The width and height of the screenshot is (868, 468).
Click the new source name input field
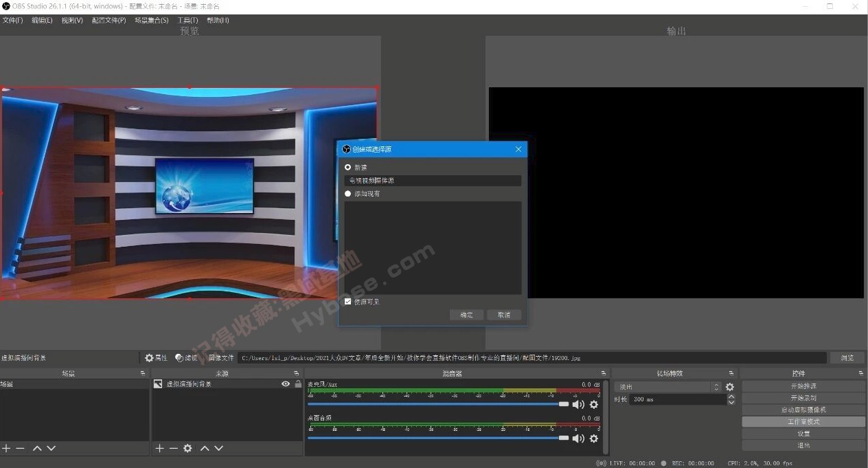[x=433, y=180]
